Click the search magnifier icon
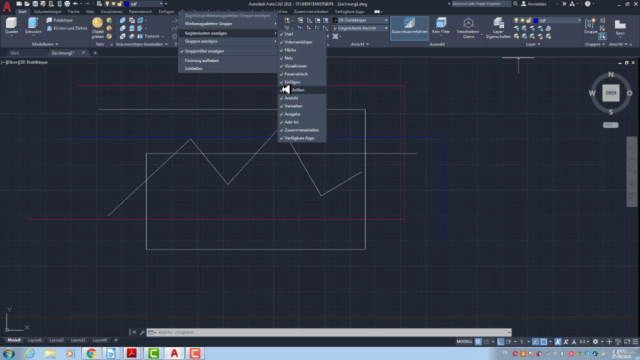 516,4
